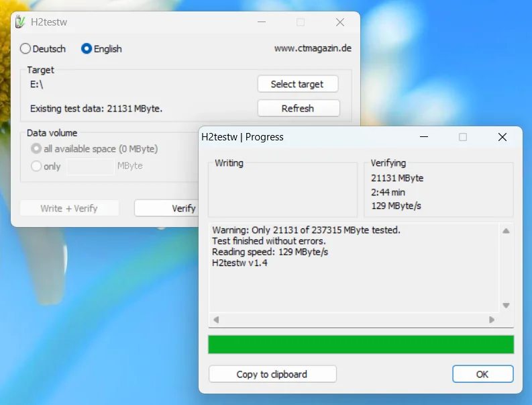Click the 'Reading speed: 129 MByte/s' log line
Screen dimensions: 532x405
click(x=270, y=252)
